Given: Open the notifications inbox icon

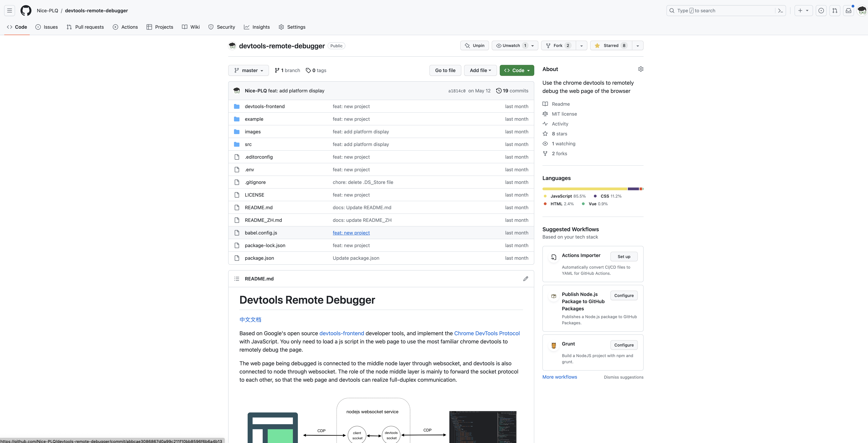Looking at the screenshot, I should click(x=849, y=10).
